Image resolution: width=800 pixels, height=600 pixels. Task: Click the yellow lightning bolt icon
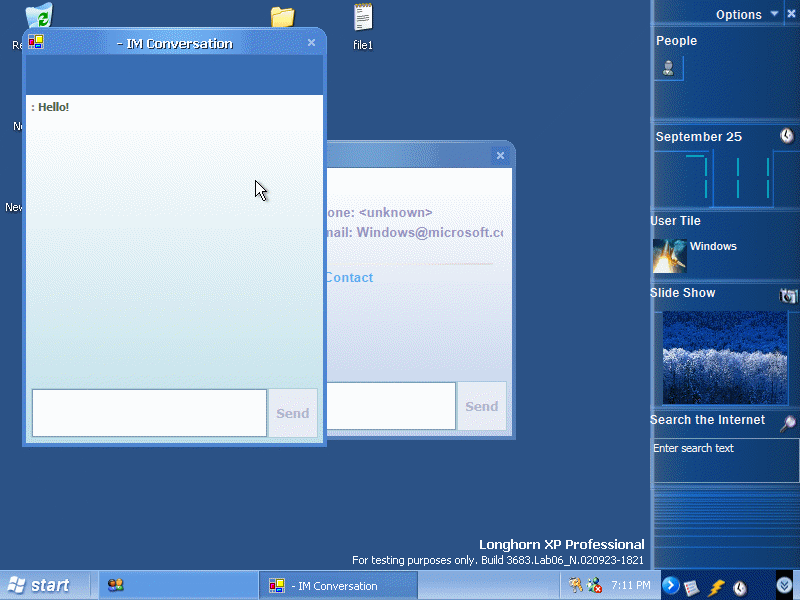click(716, 588)
